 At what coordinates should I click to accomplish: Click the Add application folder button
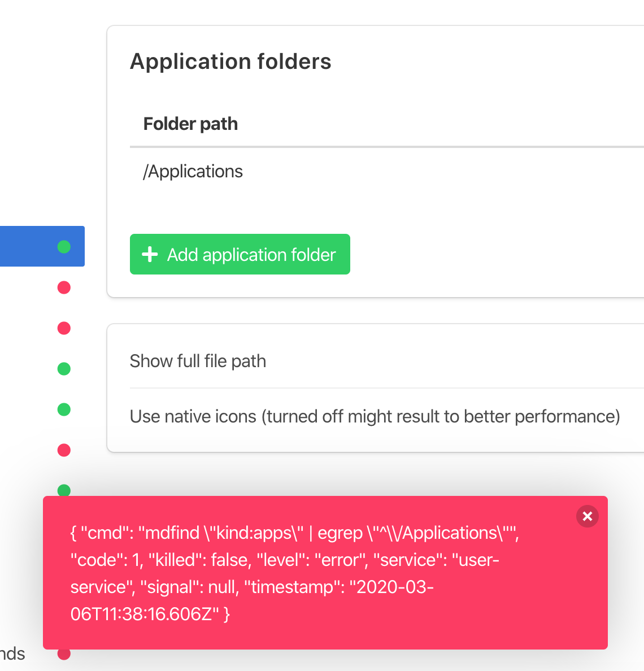coord(240,254)
